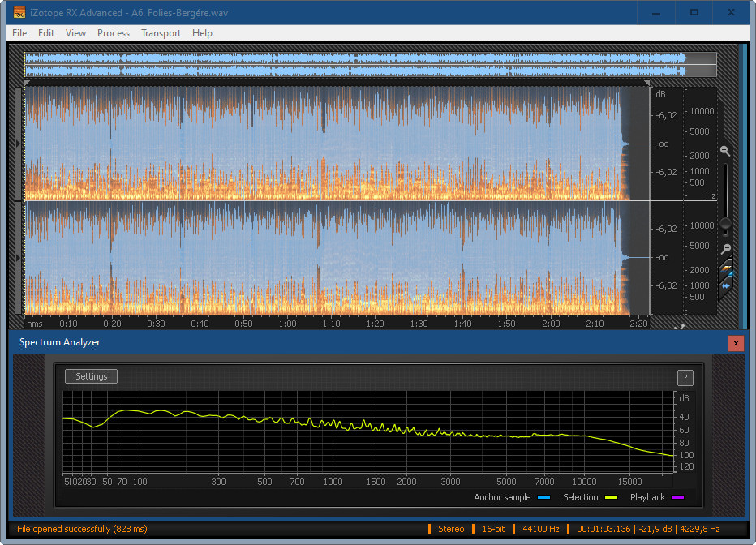Click the blue waveform view icon
This screenshot has height=545, width=756.
point(726,285)
